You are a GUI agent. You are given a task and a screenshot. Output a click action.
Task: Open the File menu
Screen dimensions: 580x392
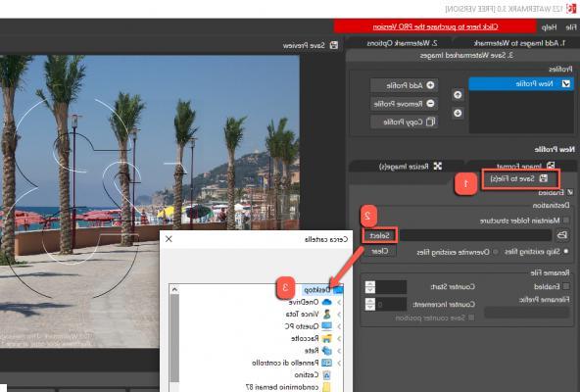tap(571, 27)
